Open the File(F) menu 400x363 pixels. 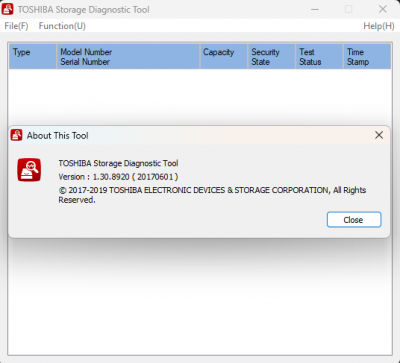coord(16,26)
